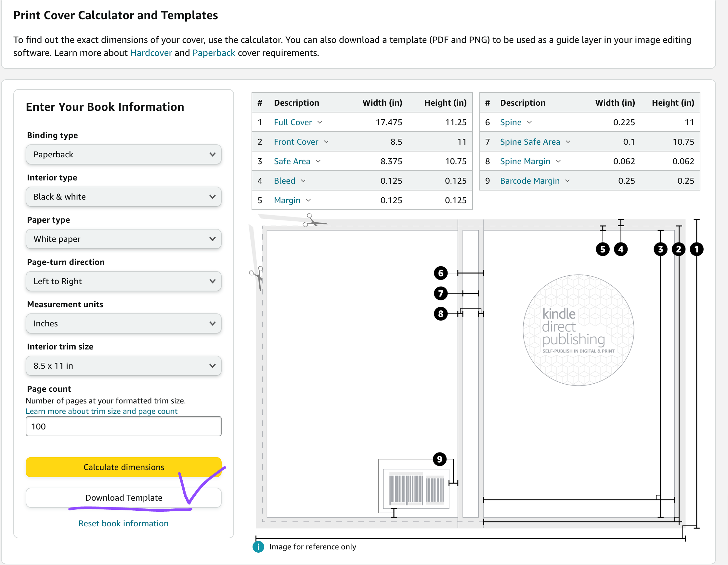This screenshot has height=565, width=728.
Task: Open the Interior type dropdown
Action: [123, 197]
